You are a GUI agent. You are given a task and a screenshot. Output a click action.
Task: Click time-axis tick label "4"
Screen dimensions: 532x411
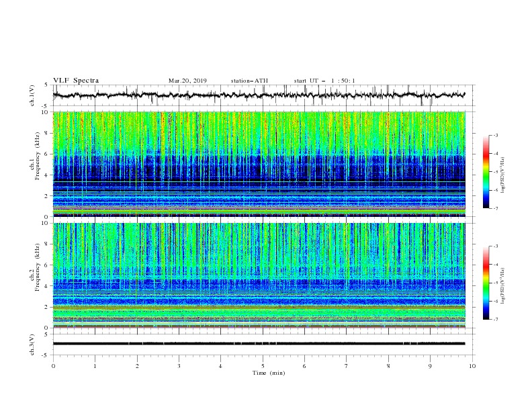pos(221,366)
